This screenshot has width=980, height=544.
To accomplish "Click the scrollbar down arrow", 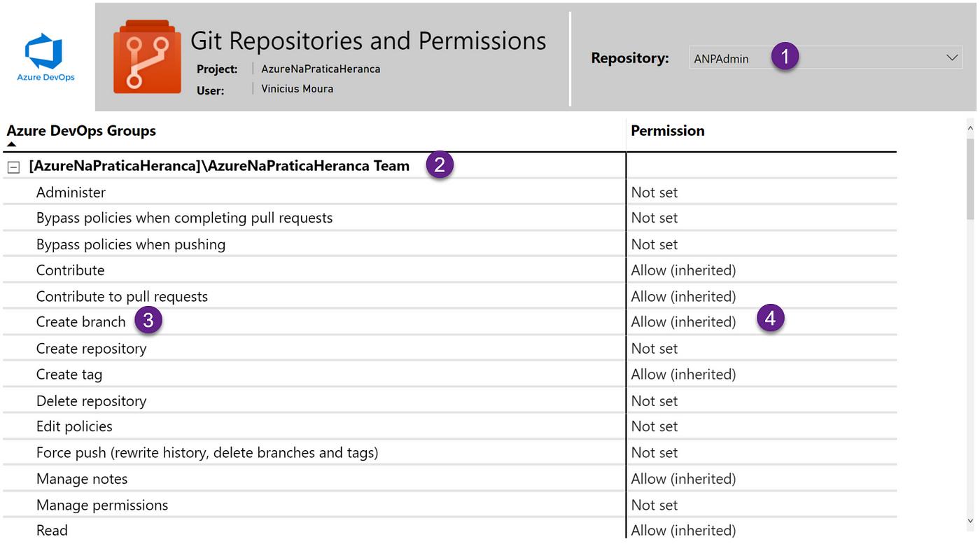I will tap(970, 521).
